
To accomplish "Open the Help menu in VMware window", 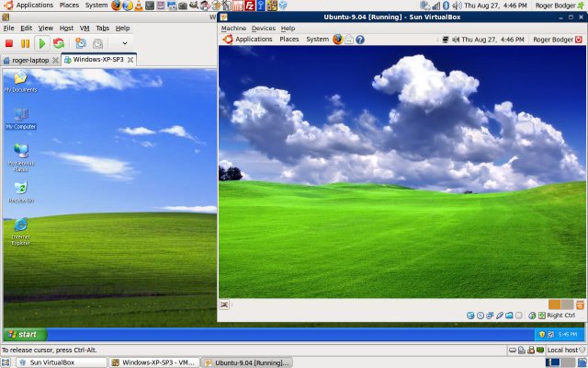I will [x=122, y=29].
